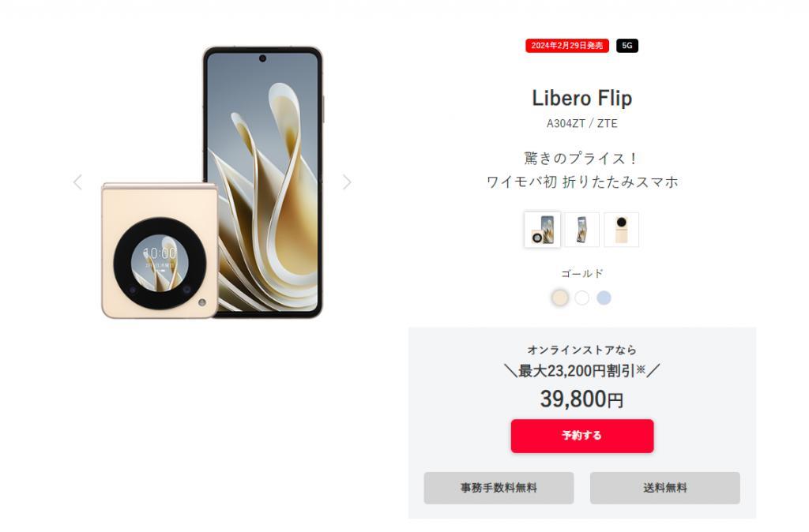Click the 39,800円 price text
The width and height of the screenshot is (809, 532).
coord(582,399)
